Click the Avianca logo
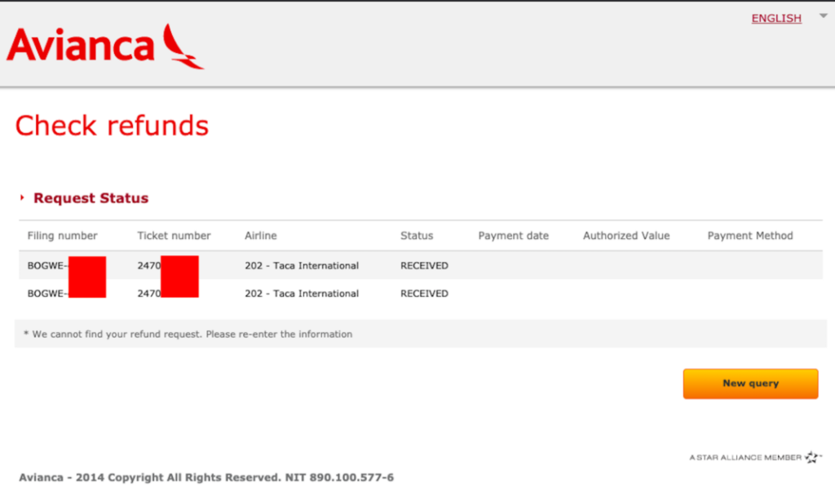 click(105, 46)
